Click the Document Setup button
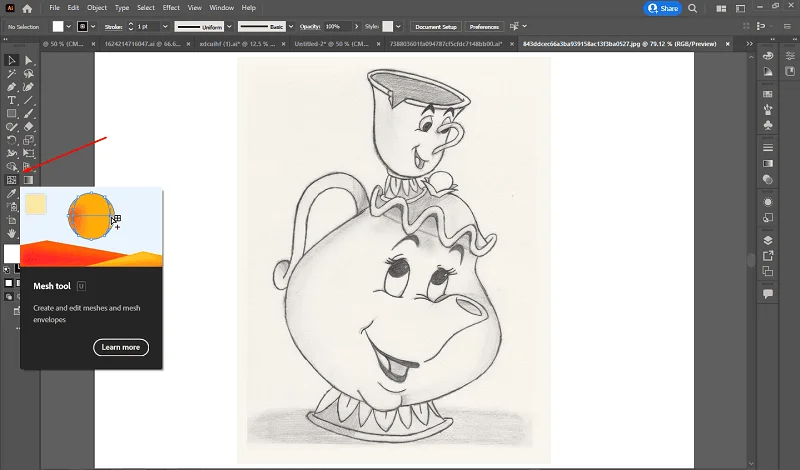 coord(436,27)
